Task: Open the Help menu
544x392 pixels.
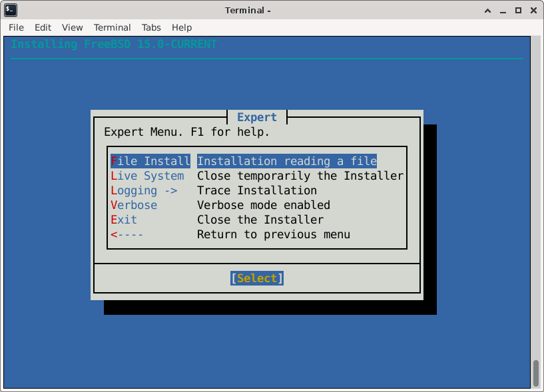Action: click(x=182, y=27)
